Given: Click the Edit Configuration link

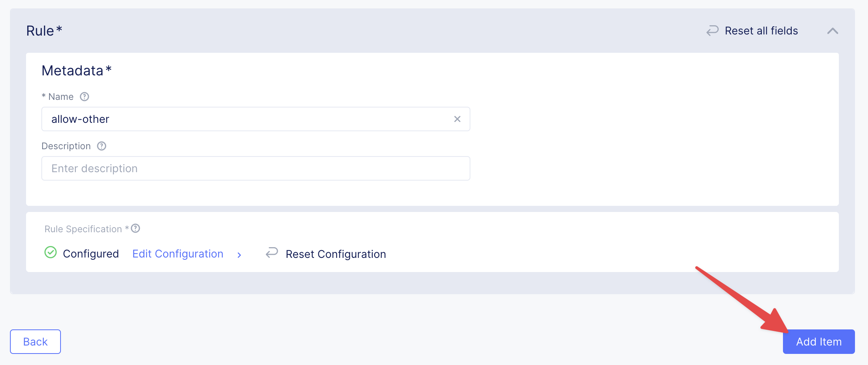Looking at the screenshot, I should coord(178,254).
